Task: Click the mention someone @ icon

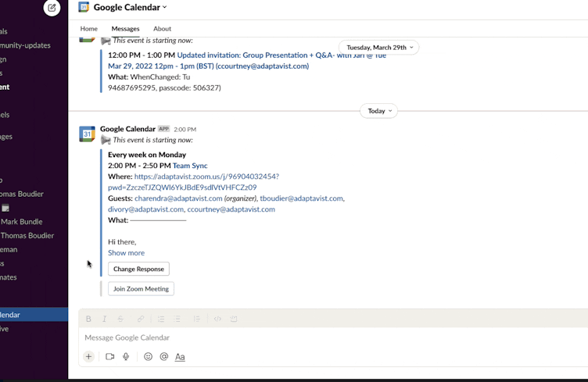Action: click(x=164, y=356)
